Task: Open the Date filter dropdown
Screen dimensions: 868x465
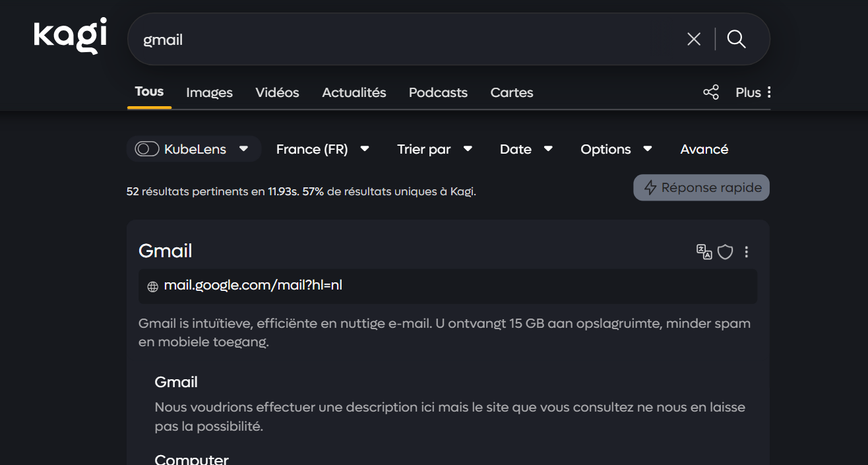Action: pos(526,149)
